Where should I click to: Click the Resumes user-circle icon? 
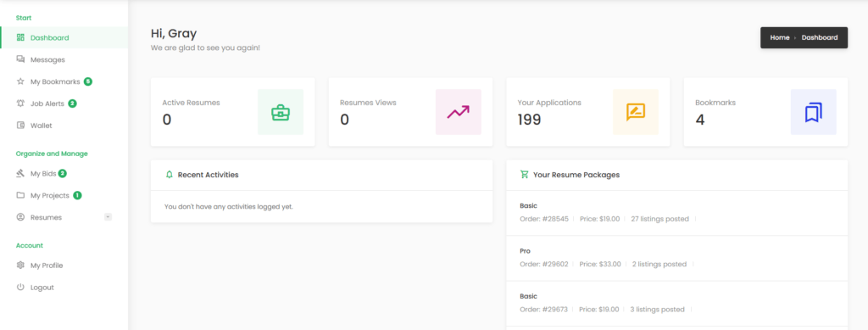20,217
